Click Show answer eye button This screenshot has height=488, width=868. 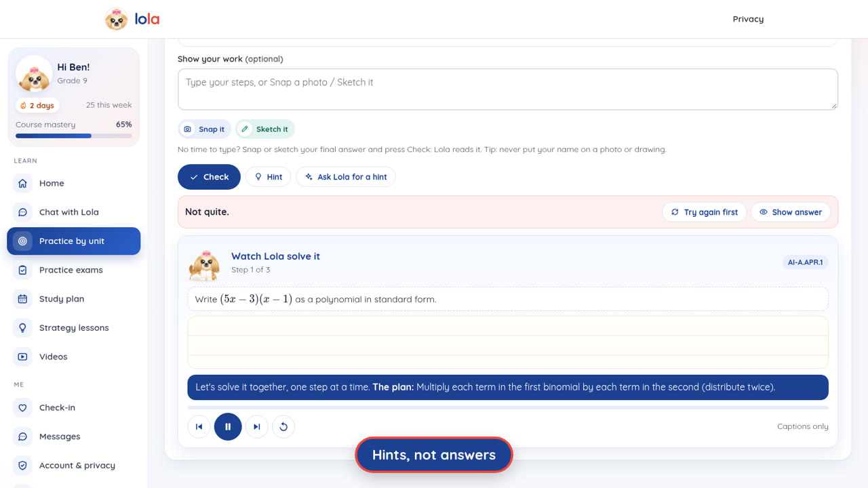[x=791, y=212]
